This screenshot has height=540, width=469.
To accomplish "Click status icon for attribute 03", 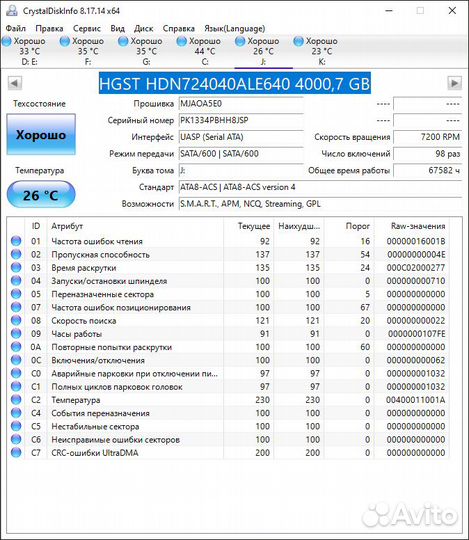I will click(x=16, y=268).
